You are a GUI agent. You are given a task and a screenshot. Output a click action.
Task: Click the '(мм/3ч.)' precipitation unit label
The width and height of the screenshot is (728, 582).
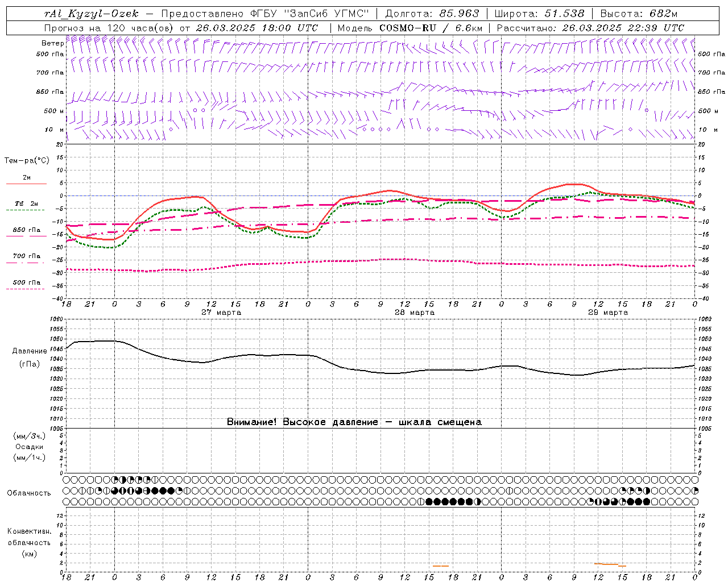[29, 436]
